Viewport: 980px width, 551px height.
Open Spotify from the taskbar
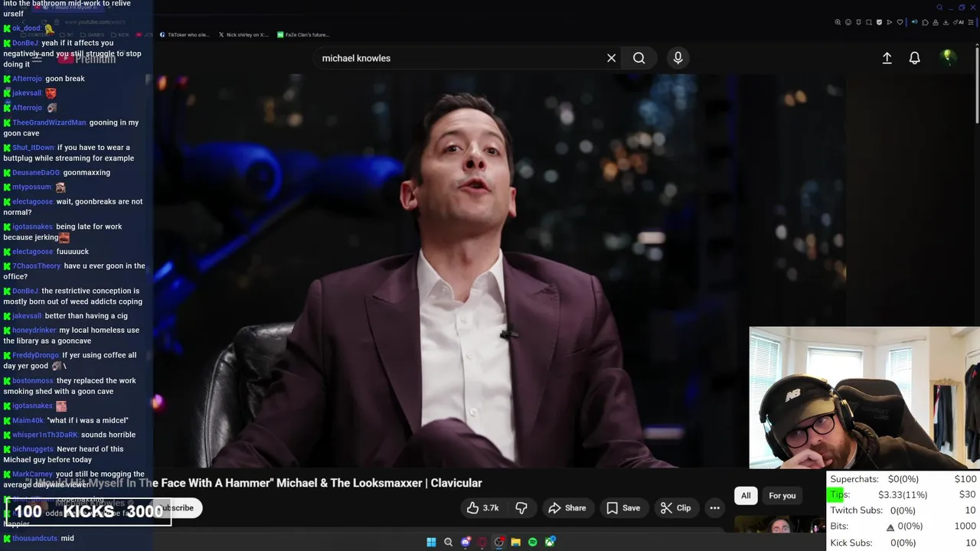(x=533, y=542)
